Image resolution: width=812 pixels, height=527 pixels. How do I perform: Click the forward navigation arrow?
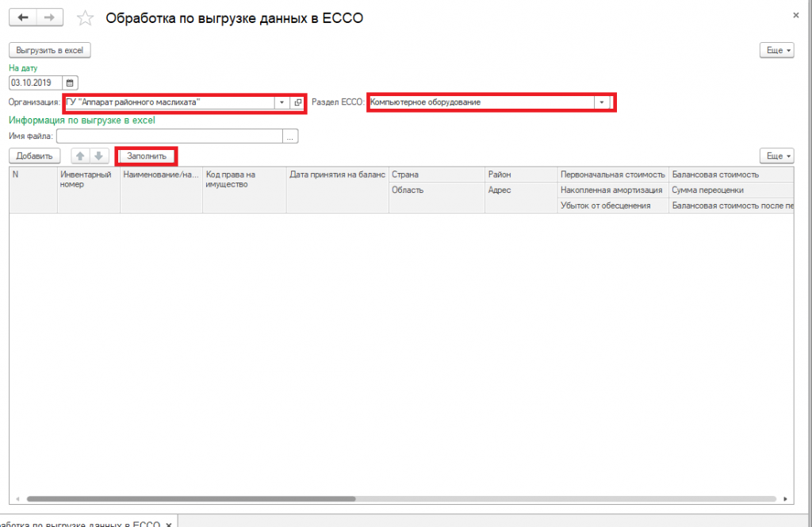pyautogui.click(x=49, y=17)
